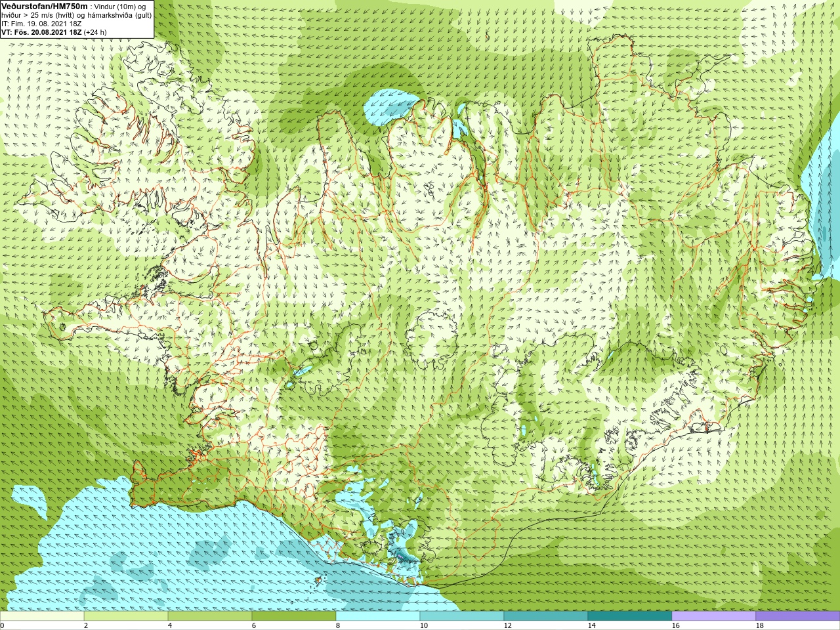Click the dark teal 14–16 m/s legend swatch

click(x=630, y=616)
